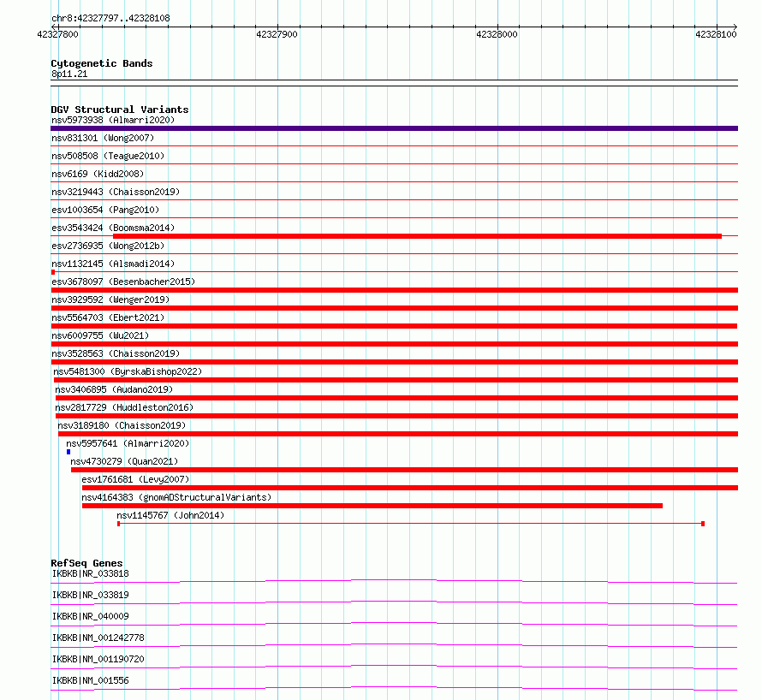Click the nsv6169 (Kidd2008) label
Viewport: 762px width, 700px height.
pyautogui.click(x=98, y=174)
